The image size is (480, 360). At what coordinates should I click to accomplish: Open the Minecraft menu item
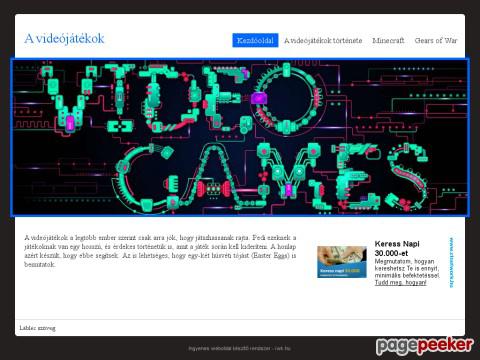point(388,40)
